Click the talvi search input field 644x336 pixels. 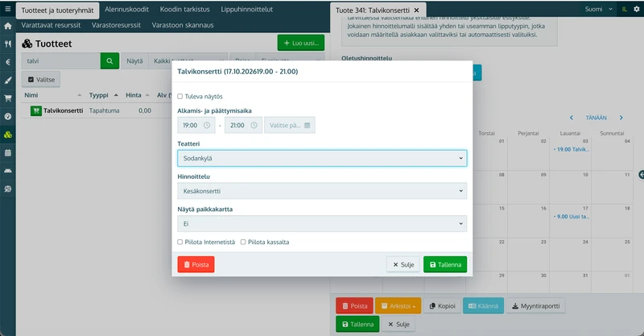(61, 61)
